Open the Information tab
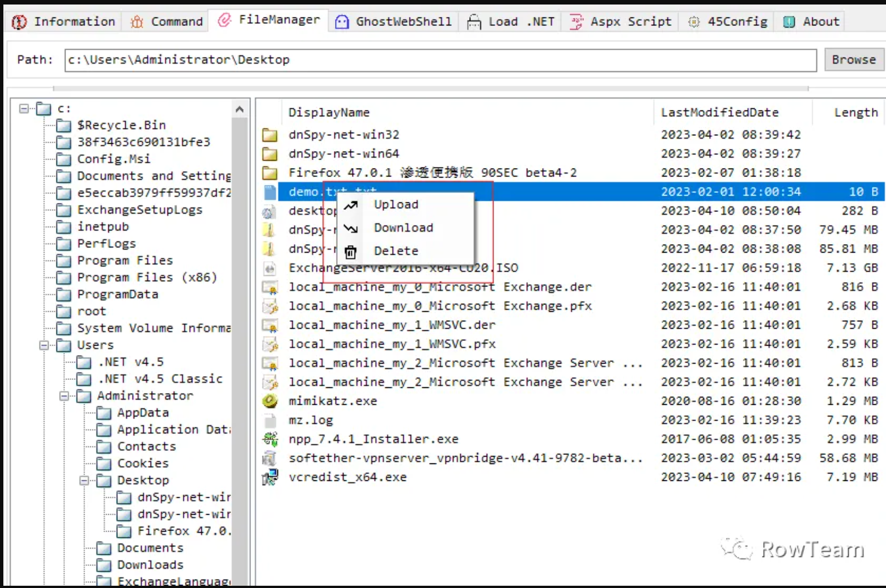 point(63,21)
